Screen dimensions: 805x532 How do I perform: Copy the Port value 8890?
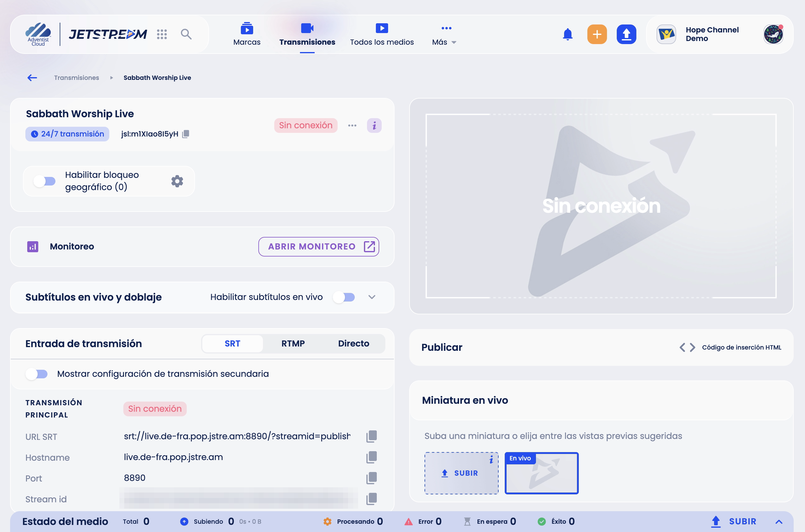(372, 478)
